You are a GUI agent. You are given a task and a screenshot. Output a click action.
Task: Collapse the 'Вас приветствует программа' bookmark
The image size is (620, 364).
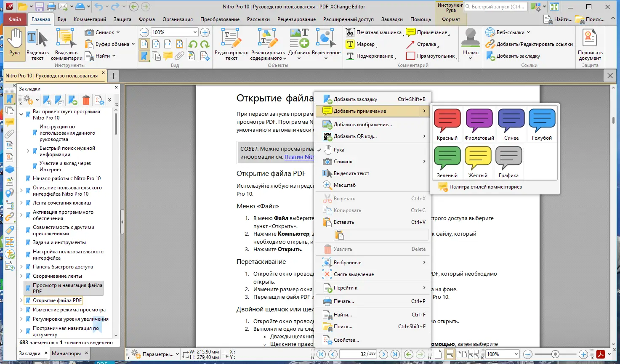pyautogui.click(x=21, y=114)
